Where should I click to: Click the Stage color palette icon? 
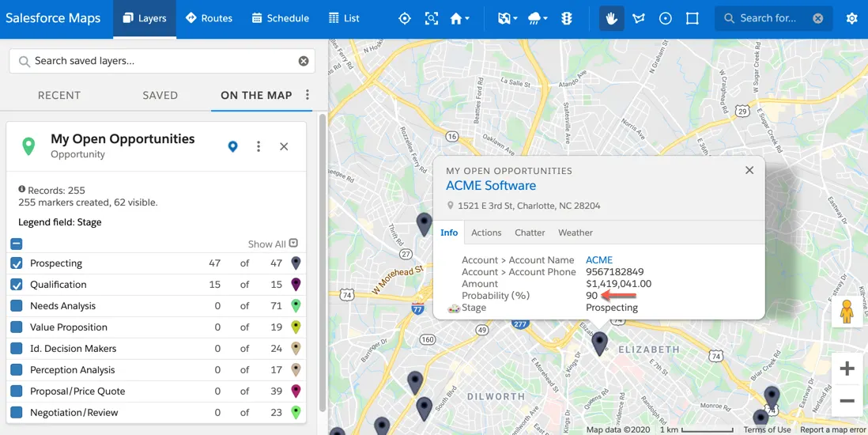(454, 308)
